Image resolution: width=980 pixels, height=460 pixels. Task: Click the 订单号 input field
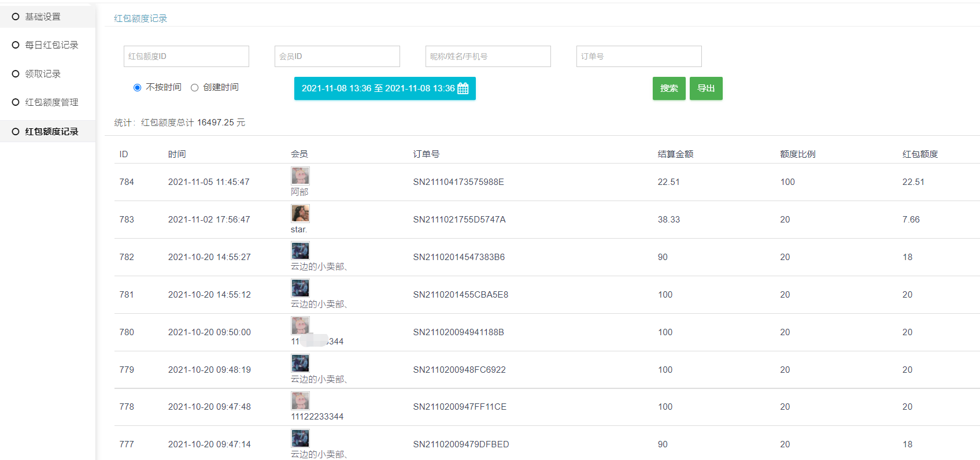pyautogui.click(x=639, y=57)
